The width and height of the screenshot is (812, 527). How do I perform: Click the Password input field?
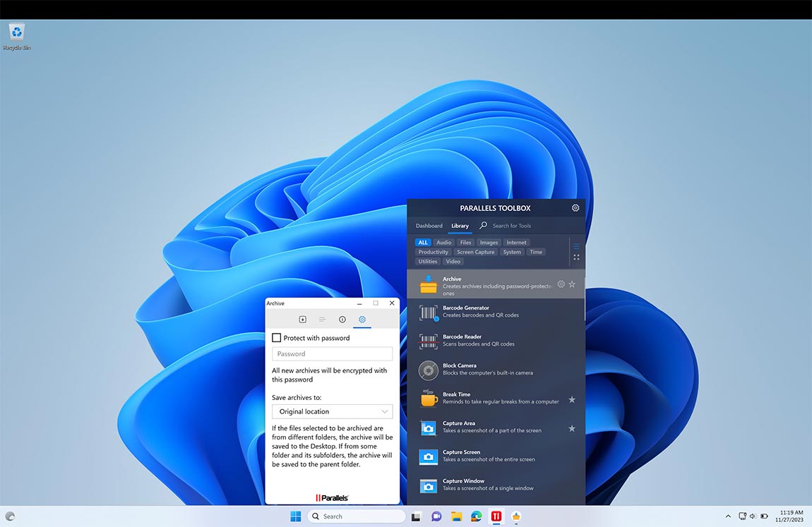click(x=332, y=353)
